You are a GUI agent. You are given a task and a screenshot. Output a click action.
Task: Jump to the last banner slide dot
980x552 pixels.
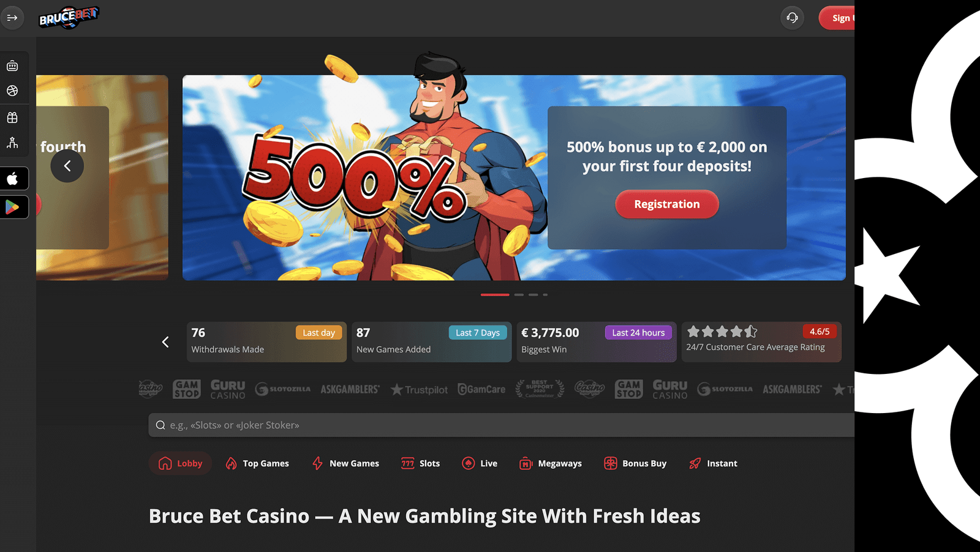(545, 295)
